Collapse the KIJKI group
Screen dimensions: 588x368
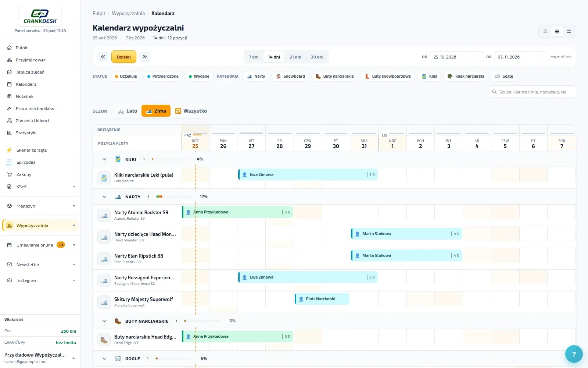(104, 159)
